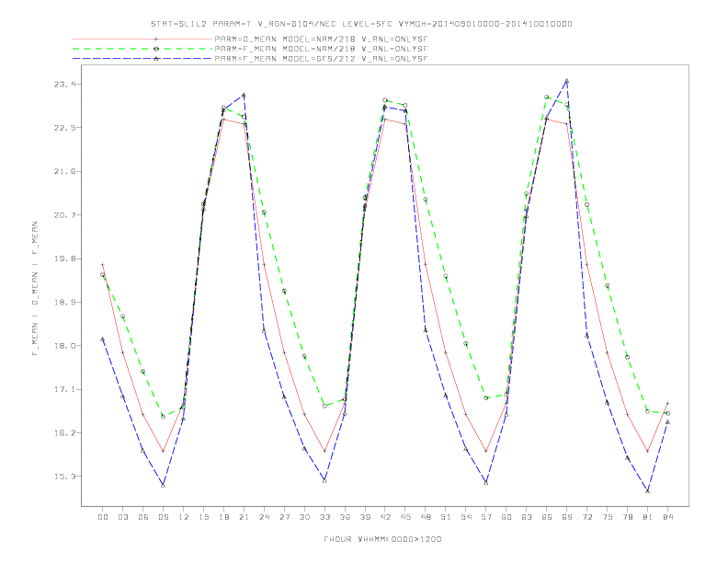Viewport: 728px width, 563px height.
Task: Click x-axis tick label 57
Action: tap(486, 517)
